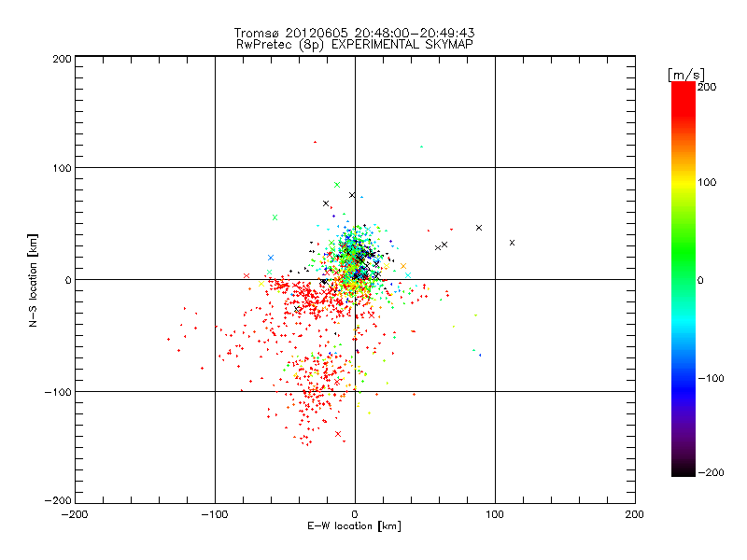Image resolution: width=747 pixels, height=560 pixels.
Task: Click the colorbar label '-100'
Action: pyautogui.click(x=711, y=379)
